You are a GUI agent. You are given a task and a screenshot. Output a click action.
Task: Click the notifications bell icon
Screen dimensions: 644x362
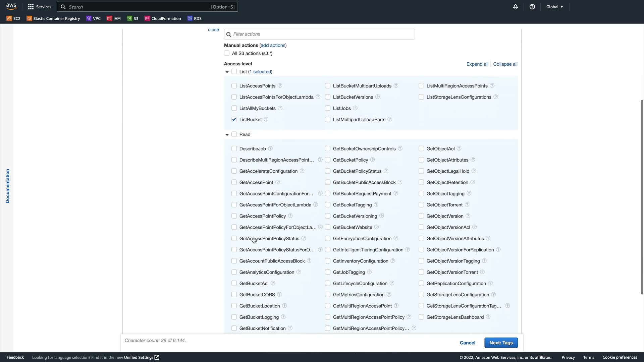515,7
